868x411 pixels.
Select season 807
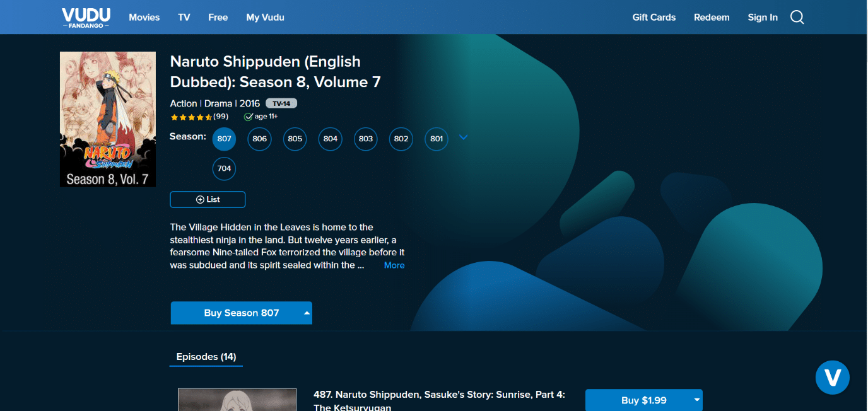coord(224,139)
